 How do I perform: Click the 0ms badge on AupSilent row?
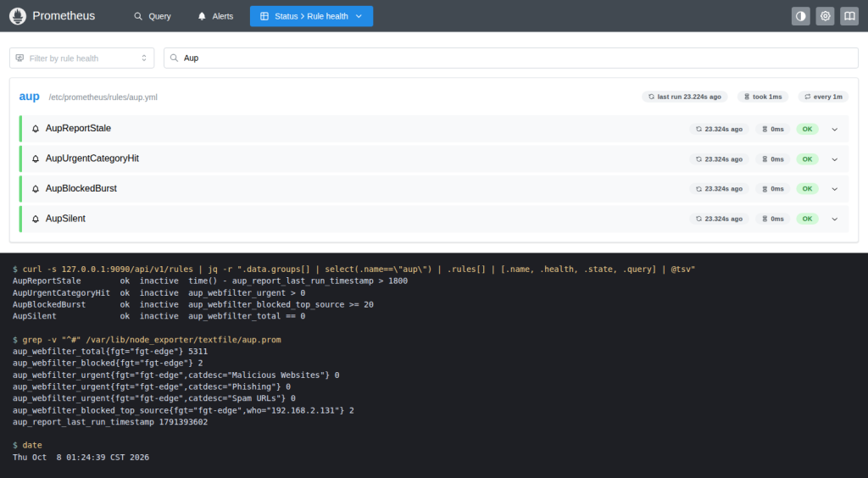(x=773, y=219)
